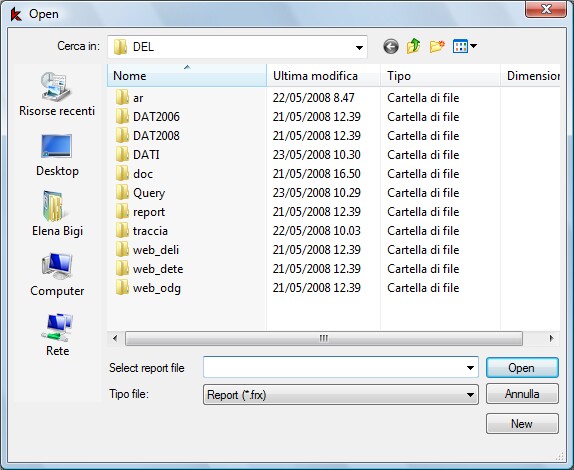The image size is (574, 470).
Task: Open the view menu dropdown arrow
Action: click(473, 46)
